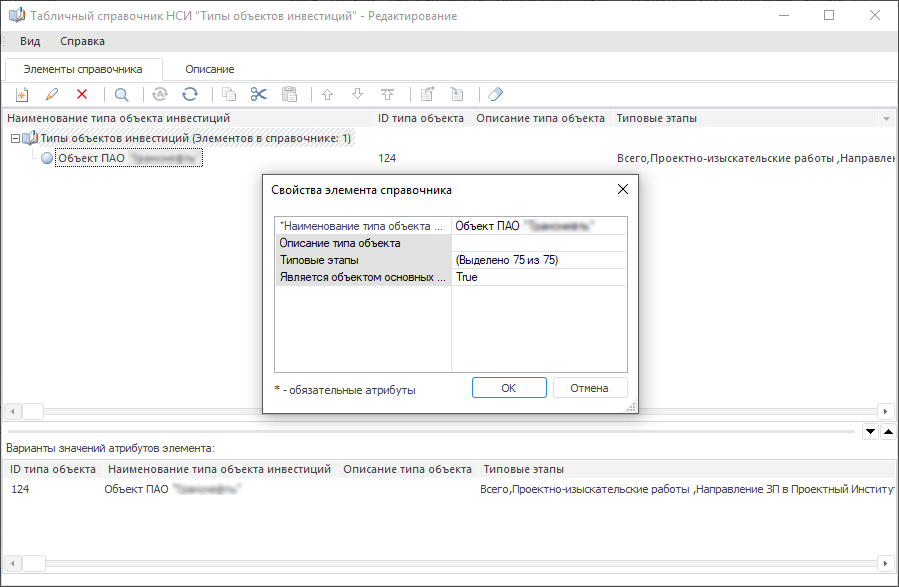899x587 pixels.
Task: Click the new element icon in toolbar
Action: pyautogui.click(x=22, y=95)
